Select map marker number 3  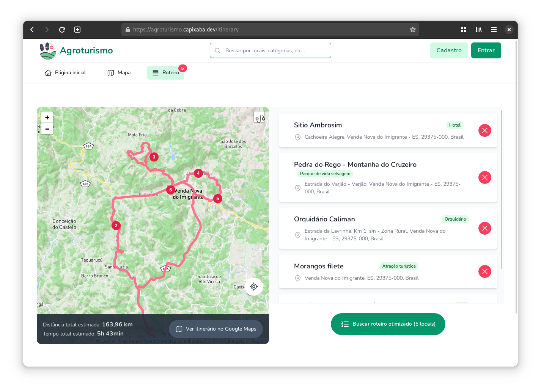click(154, 157)
